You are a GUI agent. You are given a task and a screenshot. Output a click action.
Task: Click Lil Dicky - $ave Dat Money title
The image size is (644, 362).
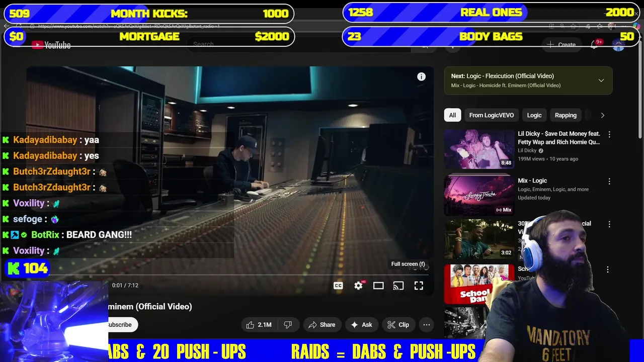pyautogui.click(x=559, y=138)
